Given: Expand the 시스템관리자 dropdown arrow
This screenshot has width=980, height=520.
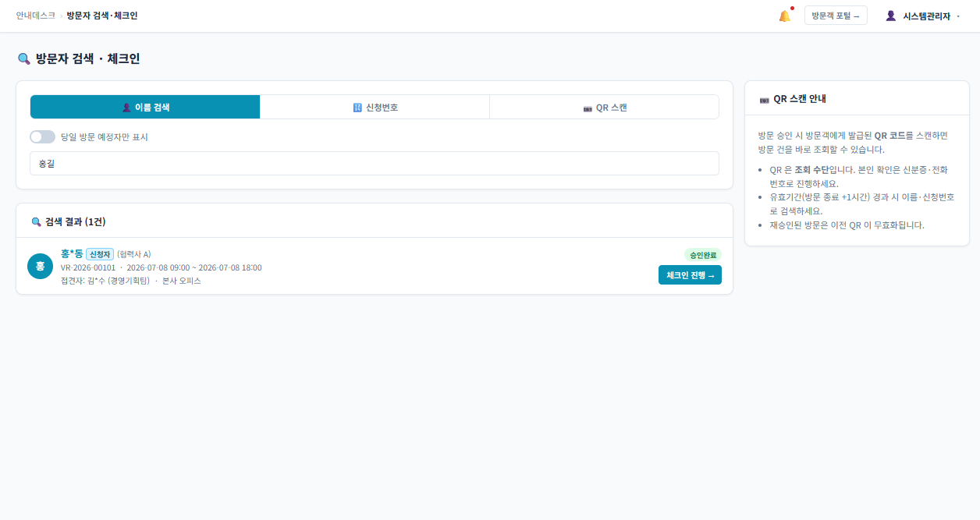Looking at the screenshot, I should tap(958, 16).
